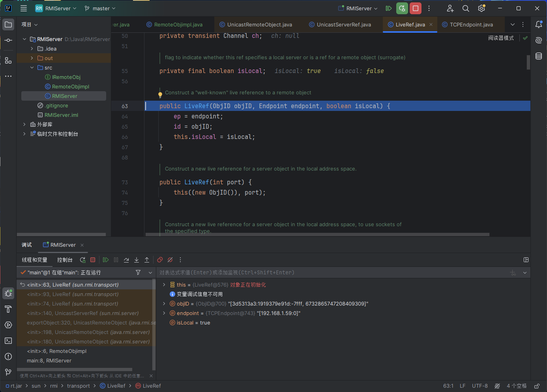Switch to UnicastRemoteObject.java tab

(256, 24)
